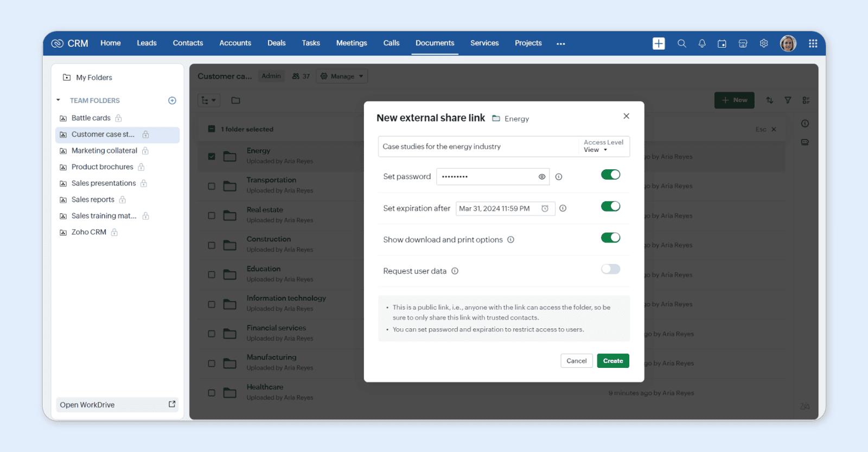Add a team folder with plus icon

click(172, 100)
